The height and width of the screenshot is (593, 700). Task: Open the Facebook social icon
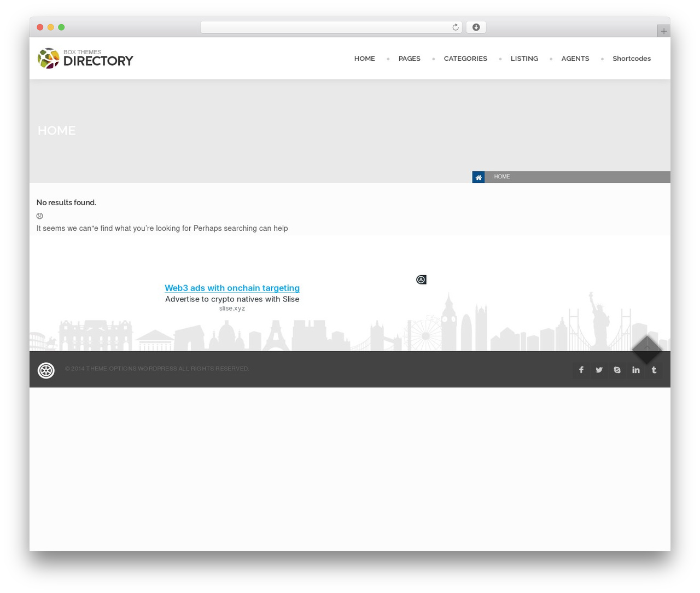click(581, 370)
